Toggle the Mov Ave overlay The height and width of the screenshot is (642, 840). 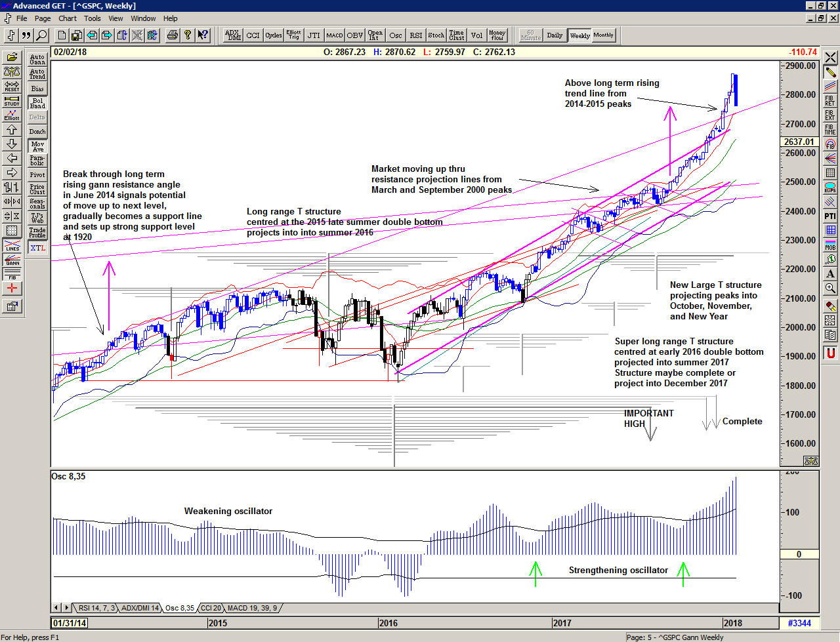pyautogui.click(x=37, y=146)
